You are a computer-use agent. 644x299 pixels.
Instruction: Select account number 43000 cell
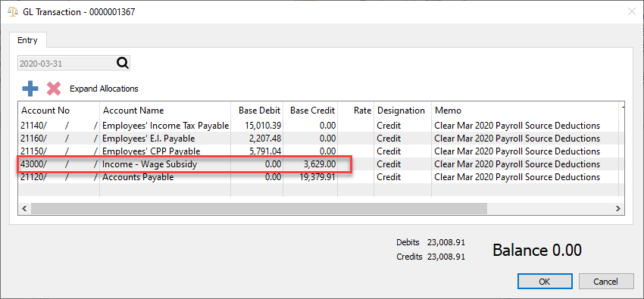59,164
